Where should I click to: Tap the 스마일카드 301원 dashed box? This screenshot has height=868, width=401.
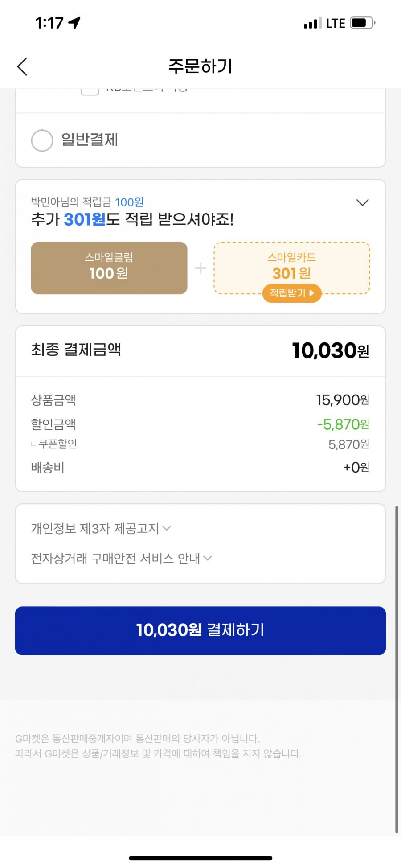pos(292,268)
